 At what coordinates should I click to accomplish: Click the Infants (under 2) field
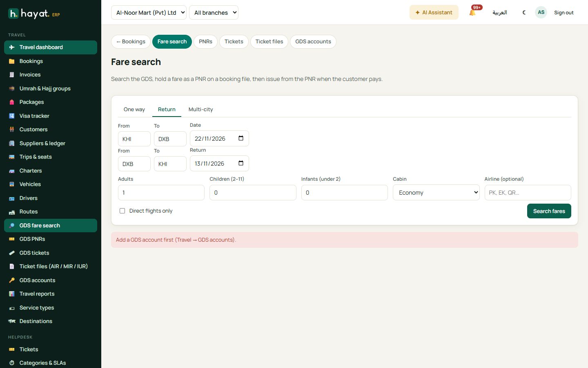[345, 193]
